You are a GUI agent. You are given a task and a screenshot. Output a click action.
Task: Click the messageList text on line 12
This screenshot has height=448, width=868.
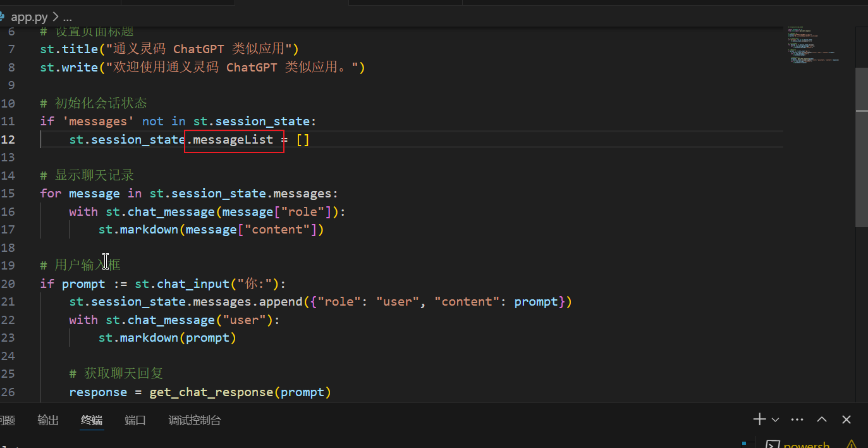click(233, 139)
